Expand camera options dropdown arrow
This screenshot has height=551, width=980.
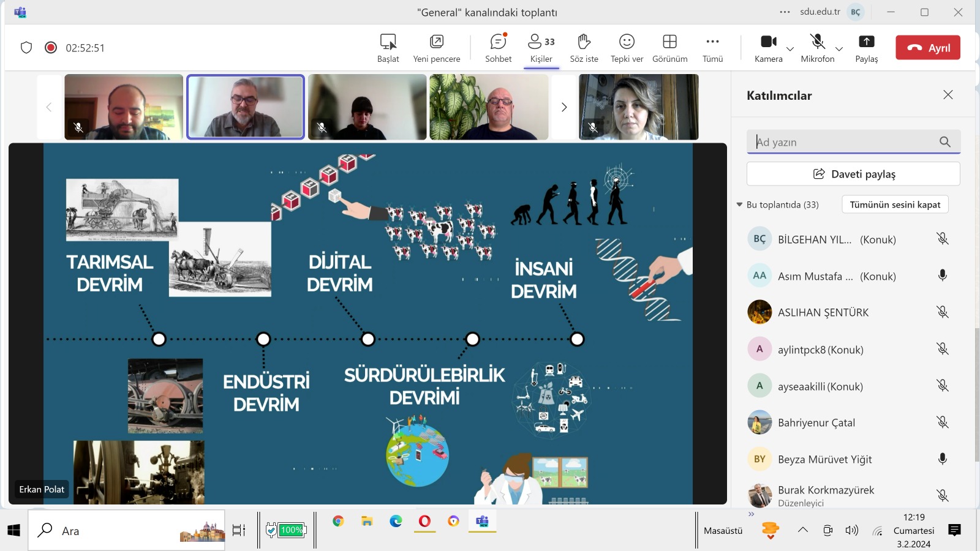tap(790, 49)
